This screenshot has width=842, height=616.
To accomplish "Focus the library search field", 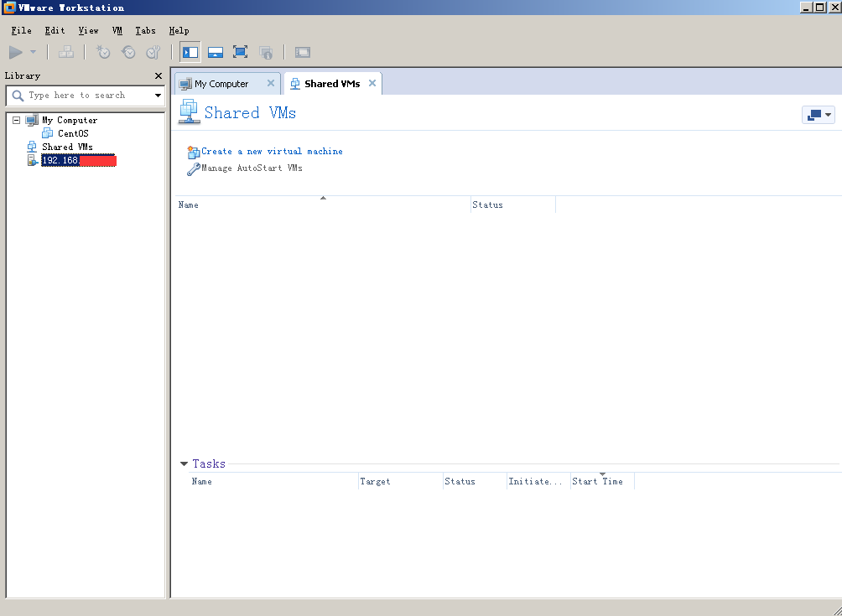I will click(85, 96).
